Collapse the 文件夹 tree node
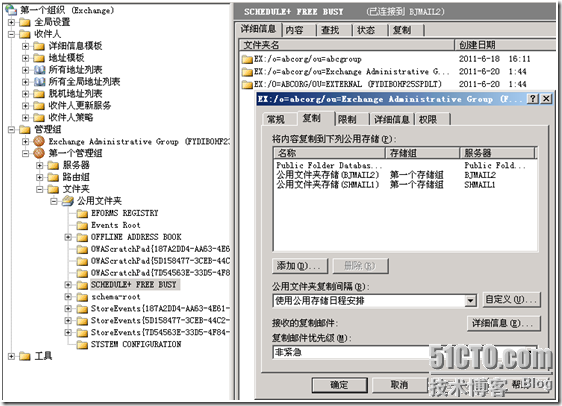This screenshot has height=406, width=562. click(x=39, y=189)
